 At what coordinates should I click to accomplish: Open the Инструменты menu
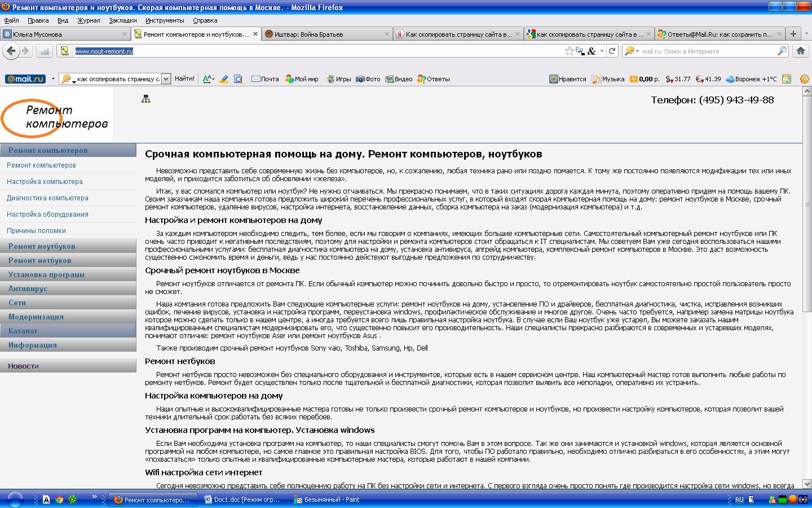click(x=165, y=20)
